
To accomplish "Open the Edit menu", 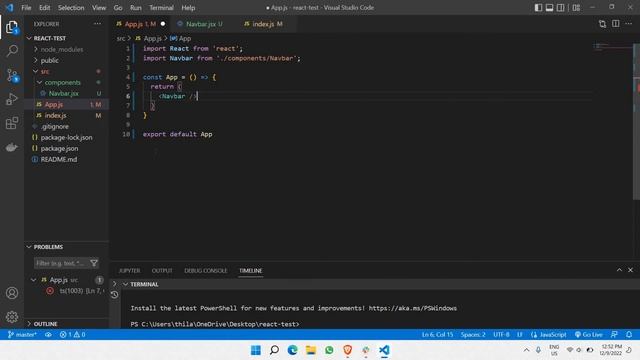I will coord(44,8).
